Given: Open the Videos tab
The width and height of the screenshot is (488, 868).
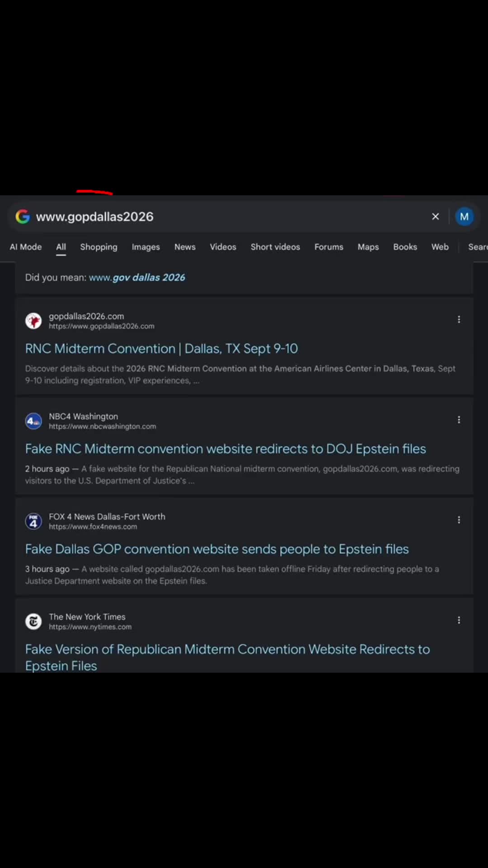Looking at the screenshot, I should click(x=223, y=247).
